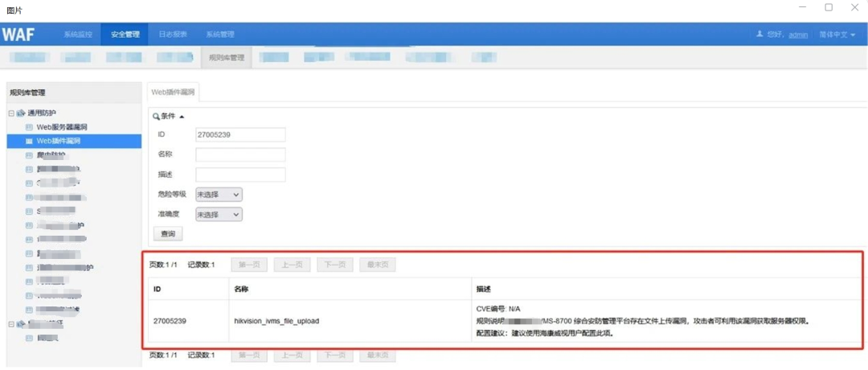Click 下一页 below the results table
The height and width of the screenshot is (370, 868).
click(x=335, y=355)
